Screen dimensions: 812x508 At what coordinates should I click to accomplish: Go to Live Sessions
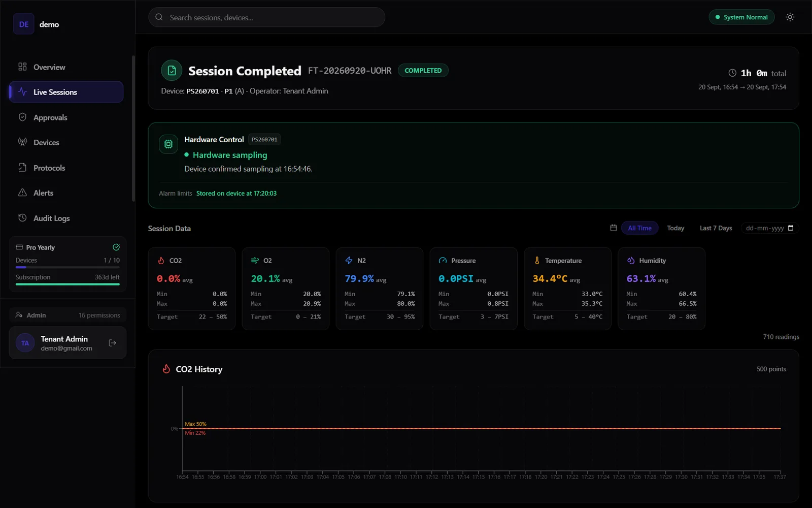click(x=66, y=92)
